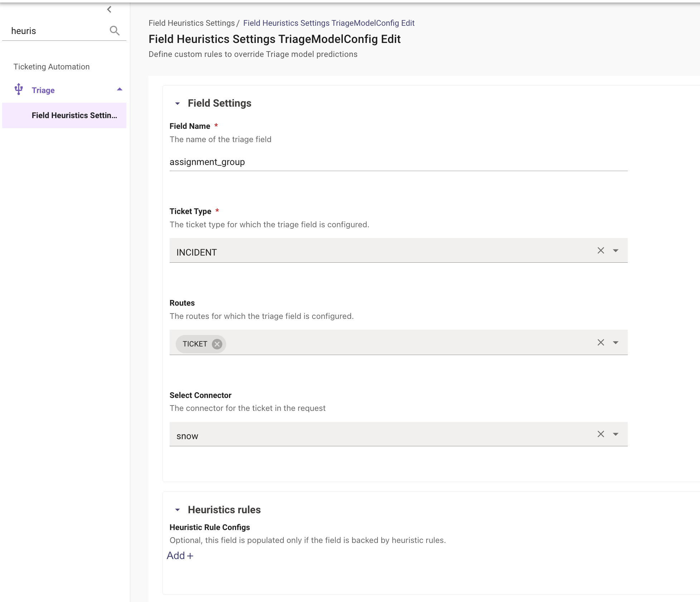The height and width of the screenshot is (602, 700).
Task: Collapse the Heuristics rules section
Action: (x=178, y=510)
